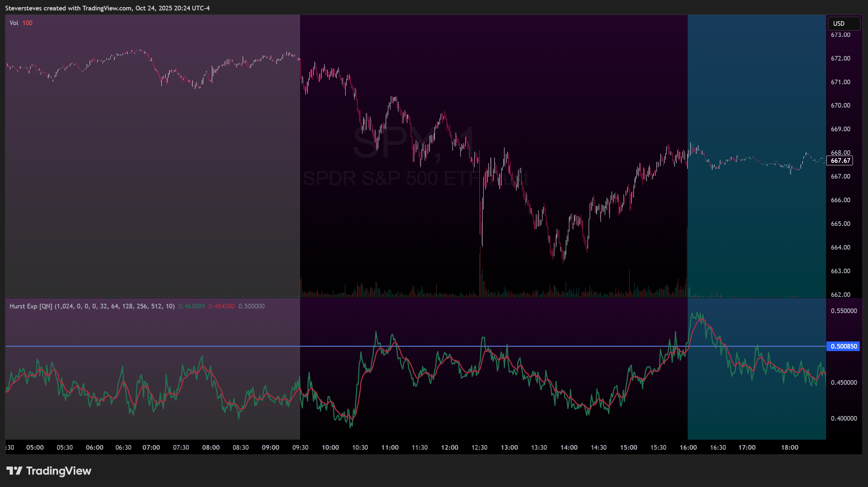Click the 12:30 time axis label
The height and width of the screenshot is (487, 868).
(479, 448)
